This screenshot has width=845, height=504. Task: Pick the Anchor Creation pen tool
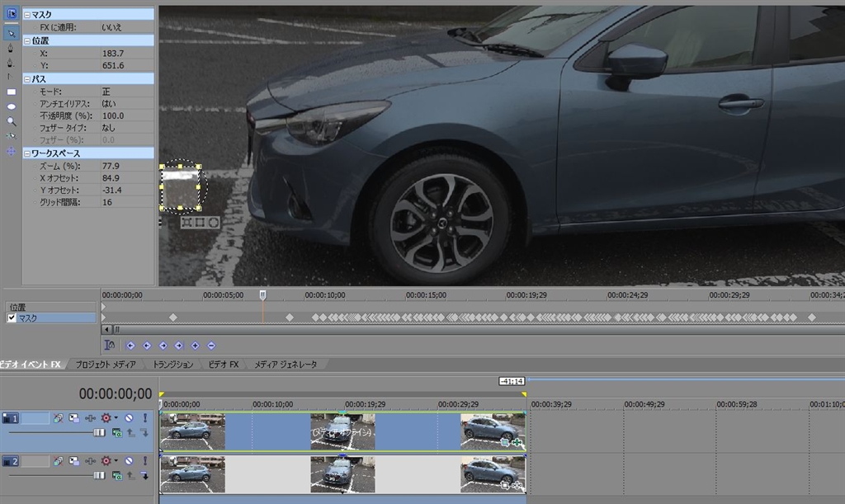tap(11, 48)
